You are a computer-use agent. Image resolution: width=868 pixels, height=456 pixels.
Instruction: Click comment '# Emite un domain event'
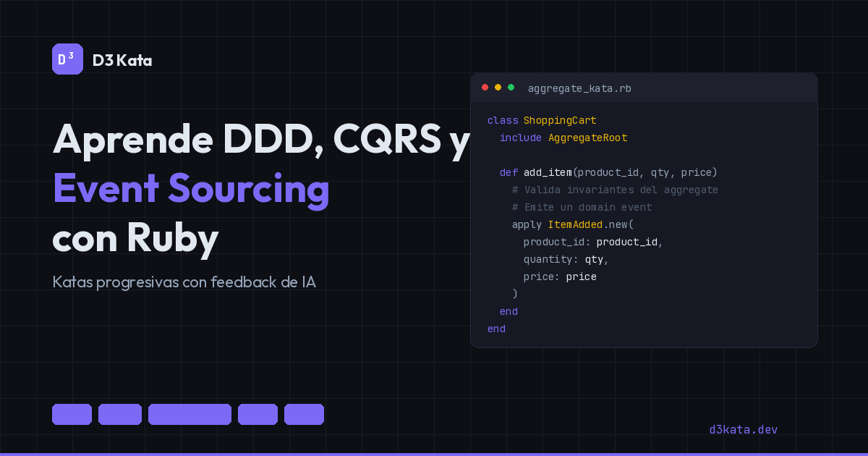[582, 207]
